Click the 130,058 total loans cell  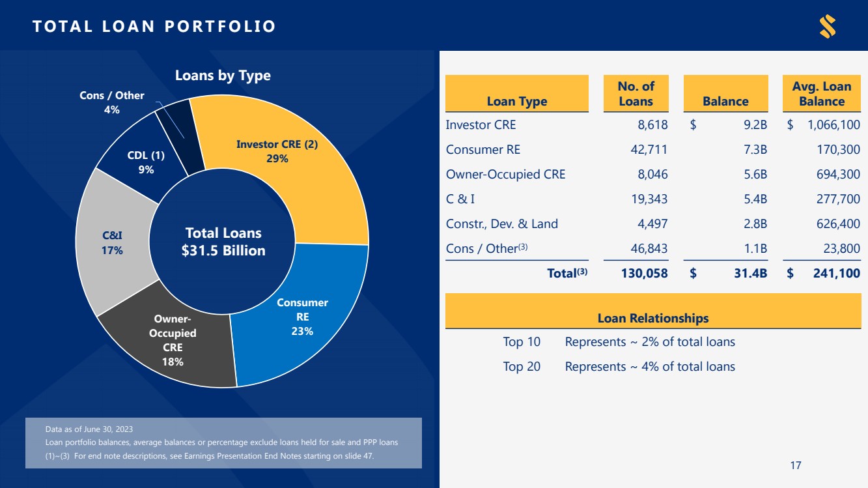[x=645, y=273]
